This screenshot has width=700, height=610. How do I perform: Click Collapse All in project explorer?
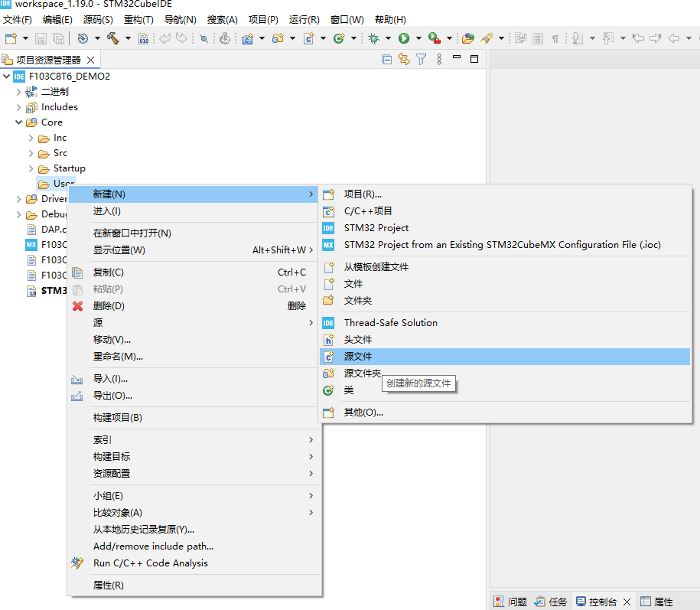[386, 60]
